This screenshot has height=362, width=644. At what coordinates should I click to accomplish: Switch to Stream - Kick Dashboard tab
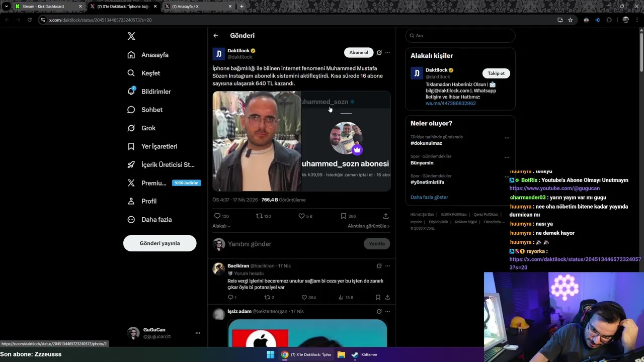(x=48, y=7)
